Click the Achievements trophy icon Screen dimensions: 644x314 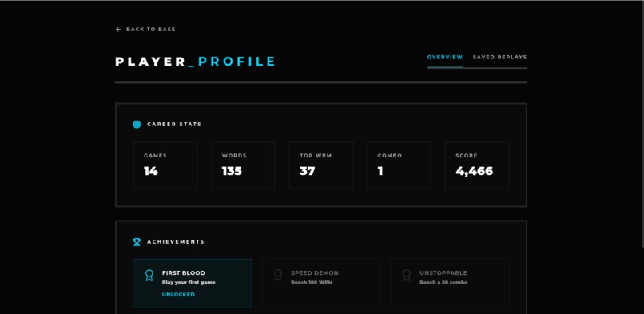[x=137, y=242]
